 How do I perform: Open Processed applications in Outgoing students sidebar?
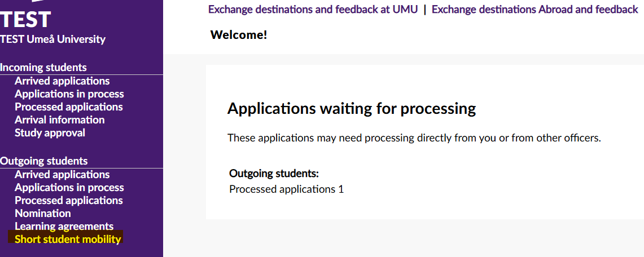[x=69, y=201]
